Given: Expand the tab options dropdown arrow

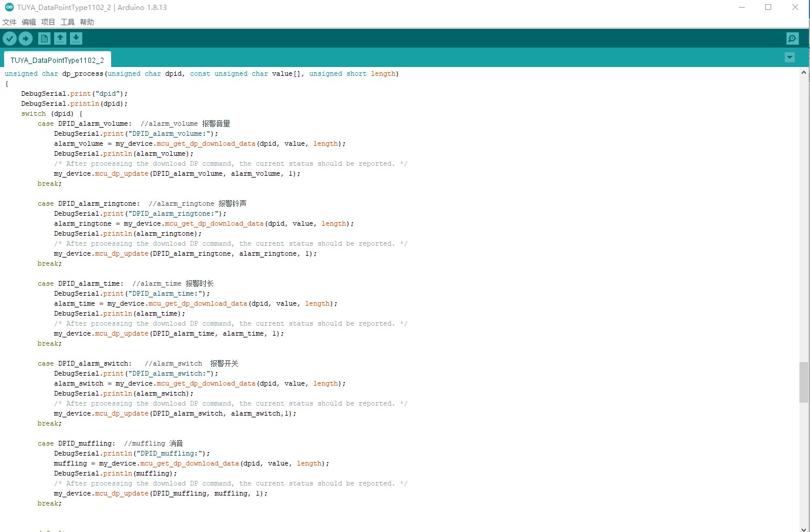Looking at the screenshot, I should 789,58.
